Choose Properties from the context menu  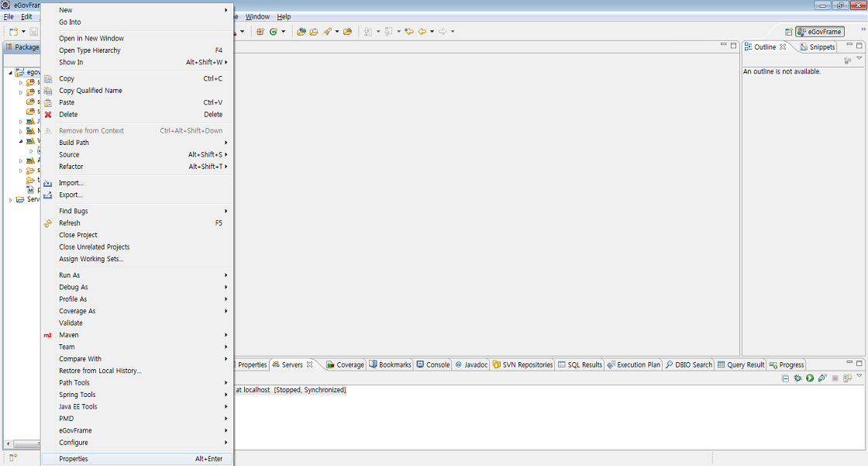coord(74,459)
